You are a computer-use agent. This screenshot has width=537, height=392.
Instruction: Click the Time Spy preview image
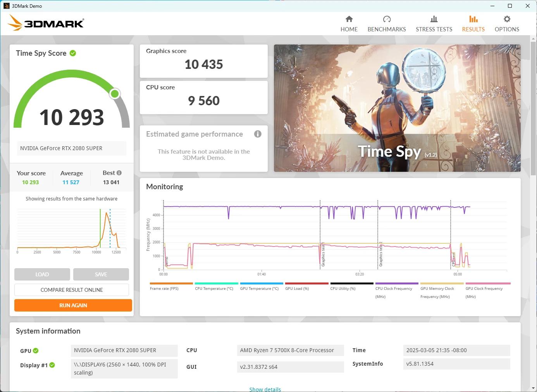(397, 108)
